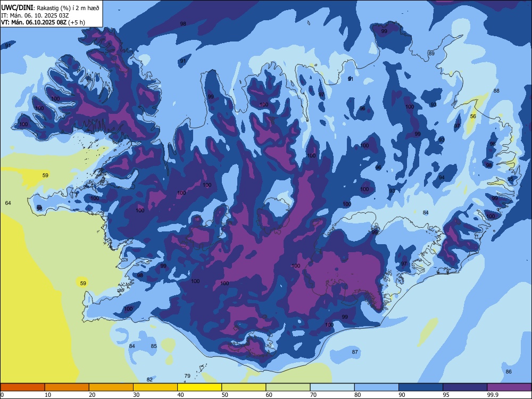The height and width of the screenshot is (399, 532).
Task: Click the '20' legend scale label
Action: 92,395
